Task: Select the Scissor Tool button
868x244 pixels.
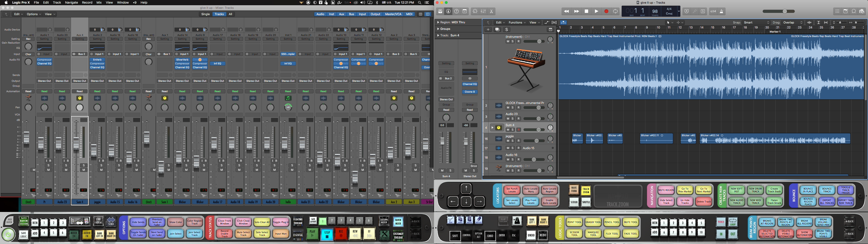Action: pos(574,234)
